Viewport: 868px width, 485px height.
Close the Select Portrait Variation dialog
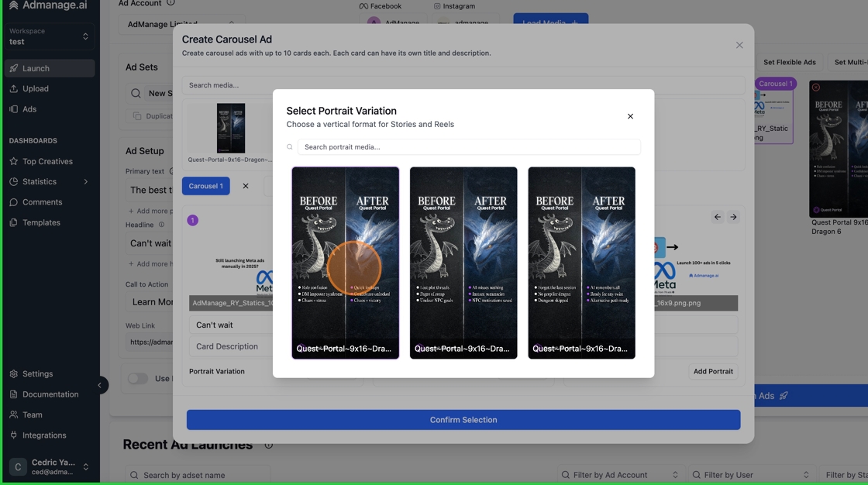630,116
